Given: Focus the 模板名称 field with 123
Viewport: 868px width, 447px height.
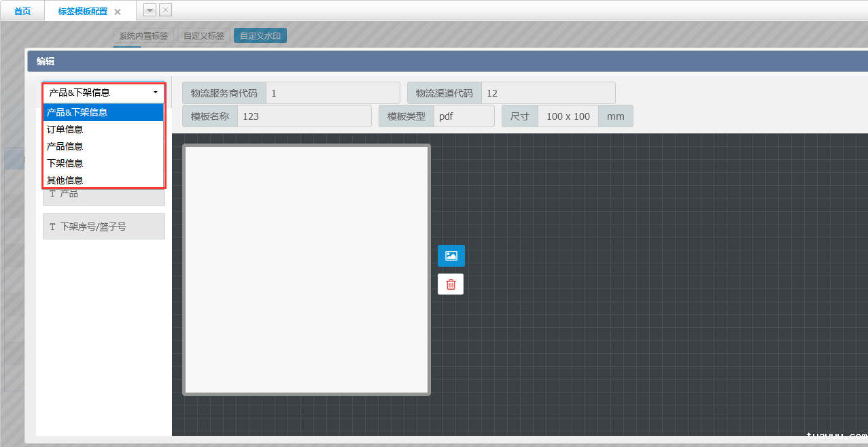Looking at the screenshot, I should pos(304,116).
